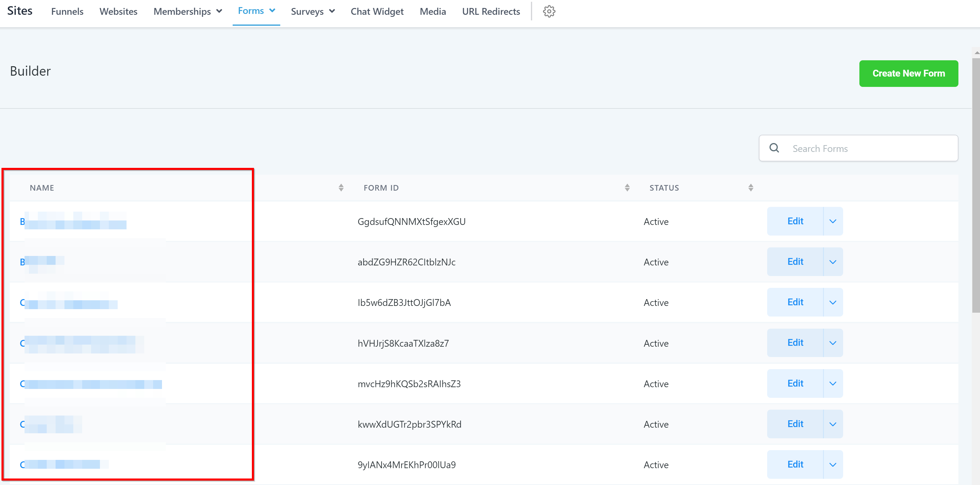Open edit dropdown for hVHJrjS8KcaaTXlza8z7
980x485 pixels.
832,343
